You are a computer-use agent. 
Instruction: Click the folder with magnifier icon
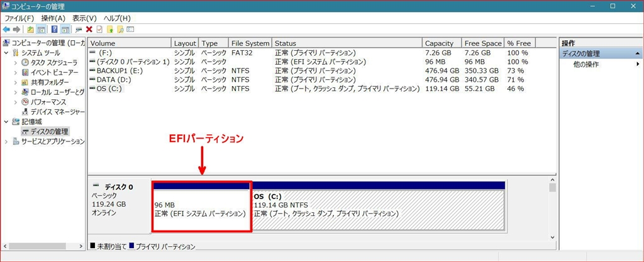tap(120, 30)
